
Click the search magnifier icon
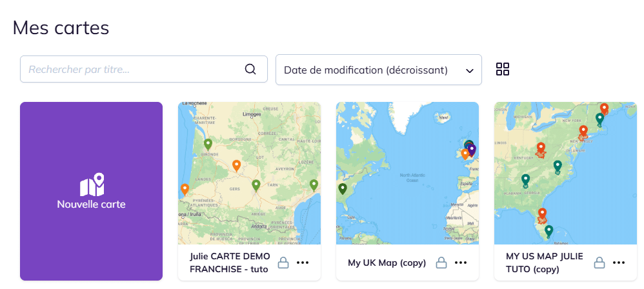click(250, 69)
